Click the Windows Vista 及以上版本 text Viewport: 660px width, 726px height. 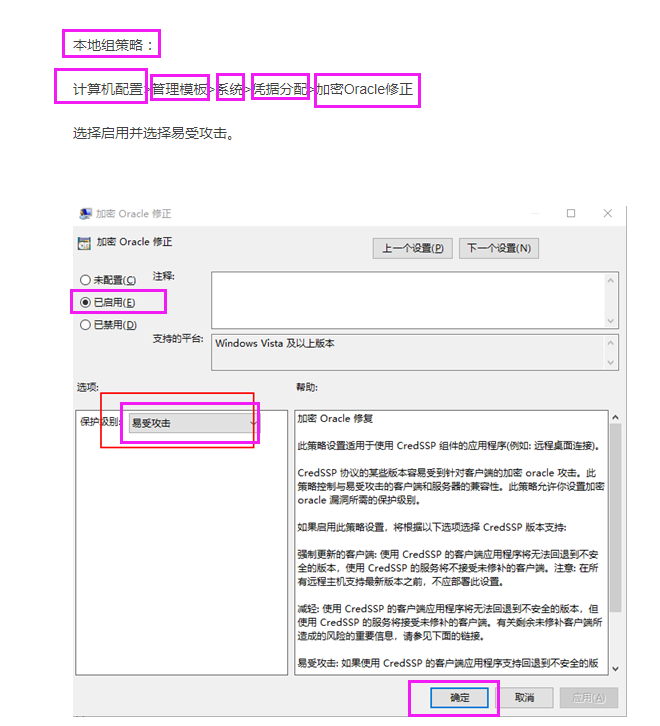click(x=275, y=344)
